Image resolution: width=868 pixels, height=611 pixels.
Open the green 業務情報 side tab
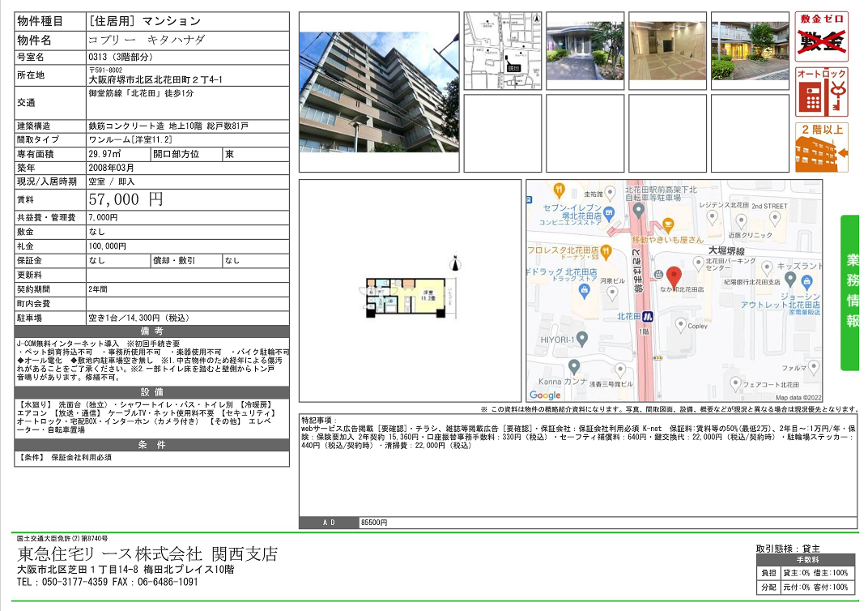coord(851,293)
